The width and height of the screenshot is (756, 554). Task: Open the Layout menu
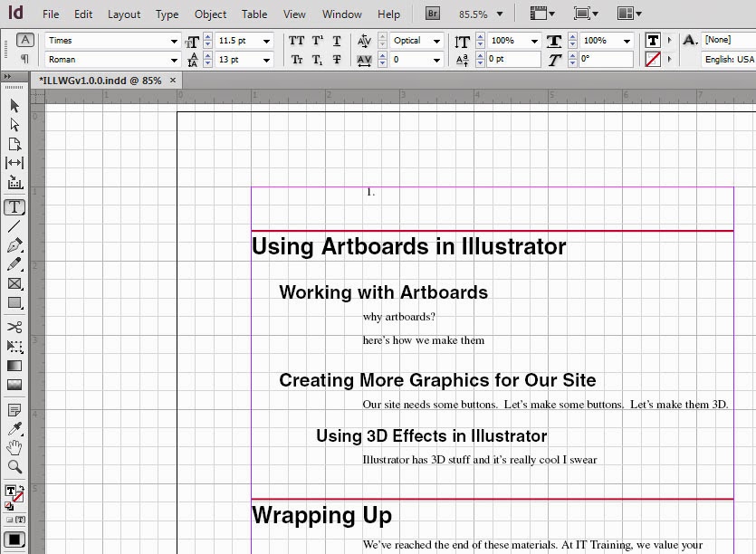pos(124,14)
